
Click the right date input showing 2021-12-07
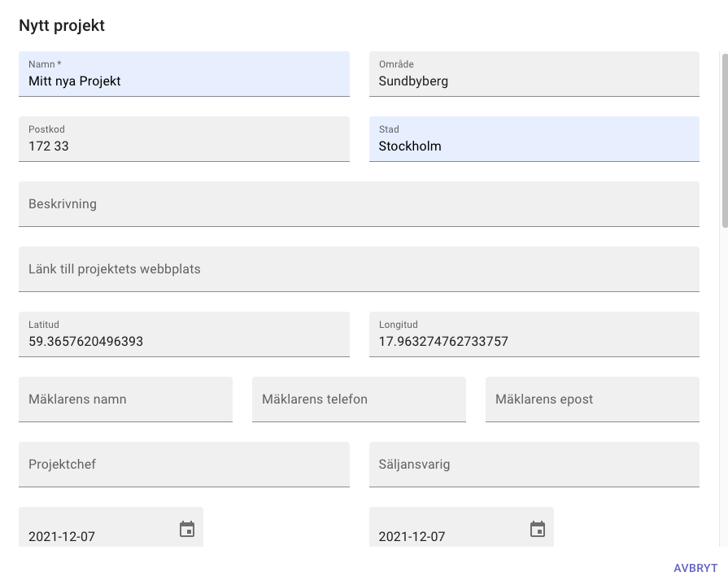439,536
